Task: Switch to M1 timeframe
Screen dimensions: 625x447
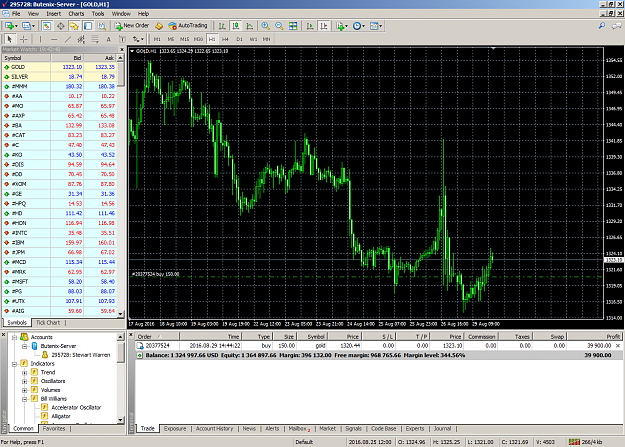Action: (x=157, y=39)
